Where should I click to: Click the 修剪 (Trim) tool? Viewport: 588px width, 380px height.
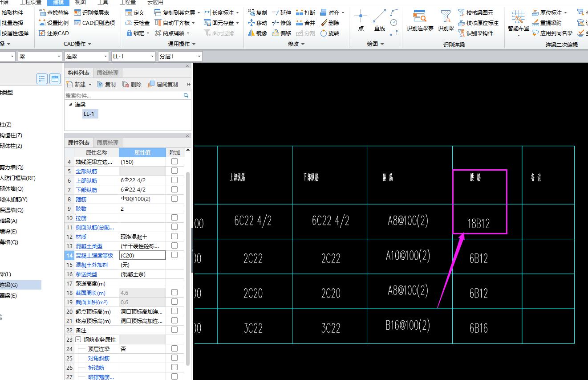[281, 23]
